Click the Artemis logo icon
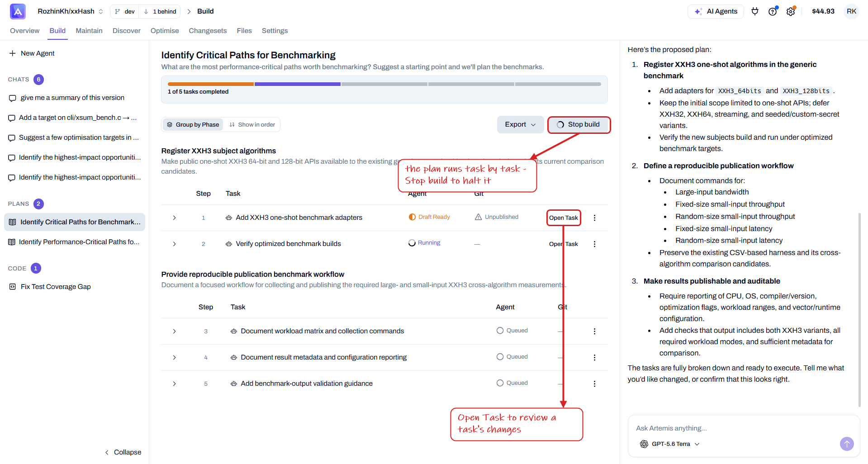 (18, 11)
